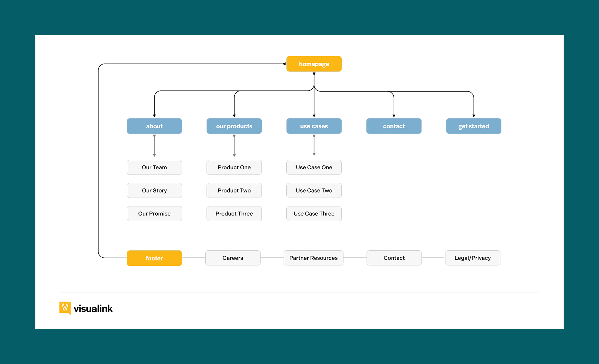Open the Legal/Privacy footer item

pos(472,258)
